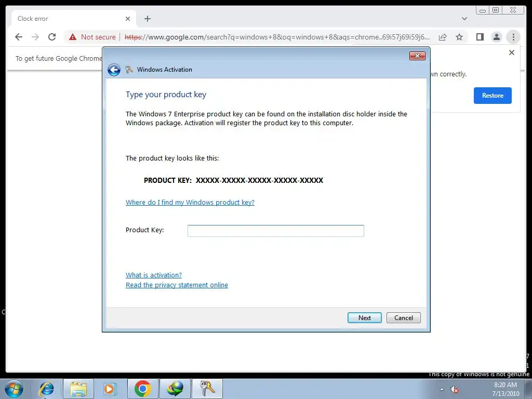Click the muted volume tray icon
Screen dimensions: 532x399
pyautogui.click(x=455, y=390)
